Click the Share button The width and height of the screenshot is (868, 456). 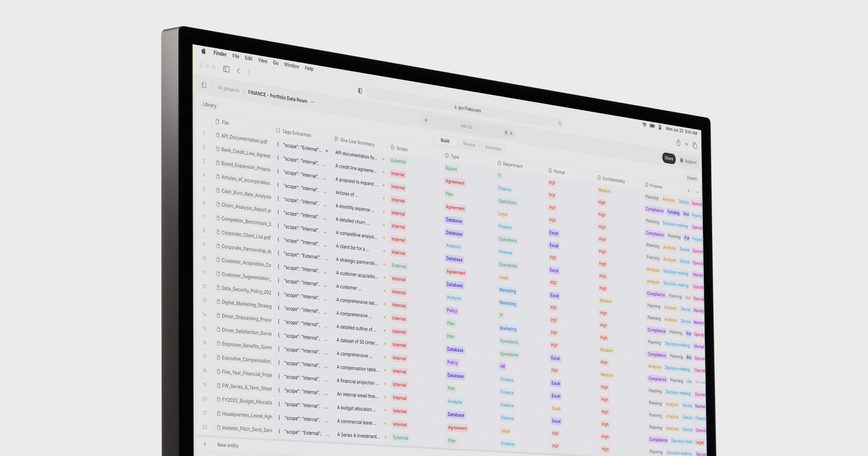pyautogui.click(x=669, y=158)
